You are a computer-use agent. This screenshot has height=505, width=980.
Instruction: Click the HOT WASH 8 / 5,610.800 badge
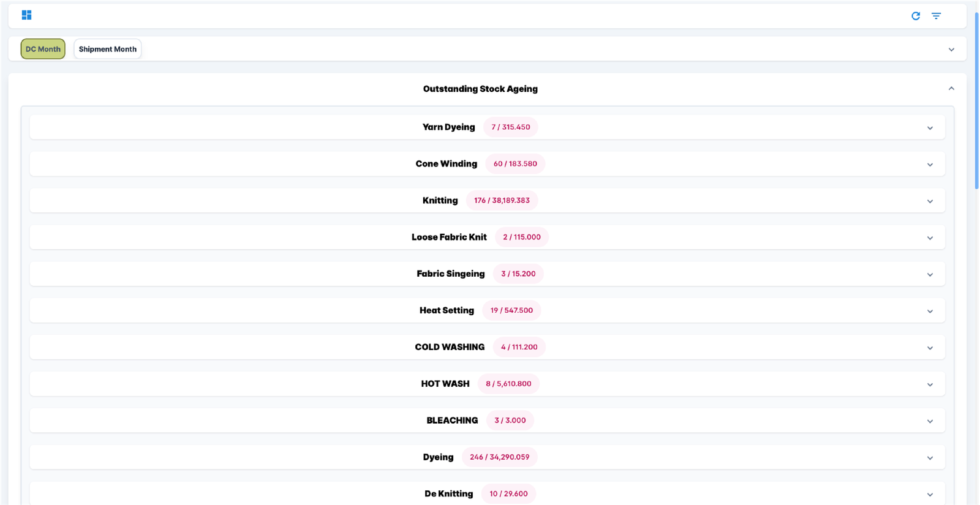coord(508,384)
